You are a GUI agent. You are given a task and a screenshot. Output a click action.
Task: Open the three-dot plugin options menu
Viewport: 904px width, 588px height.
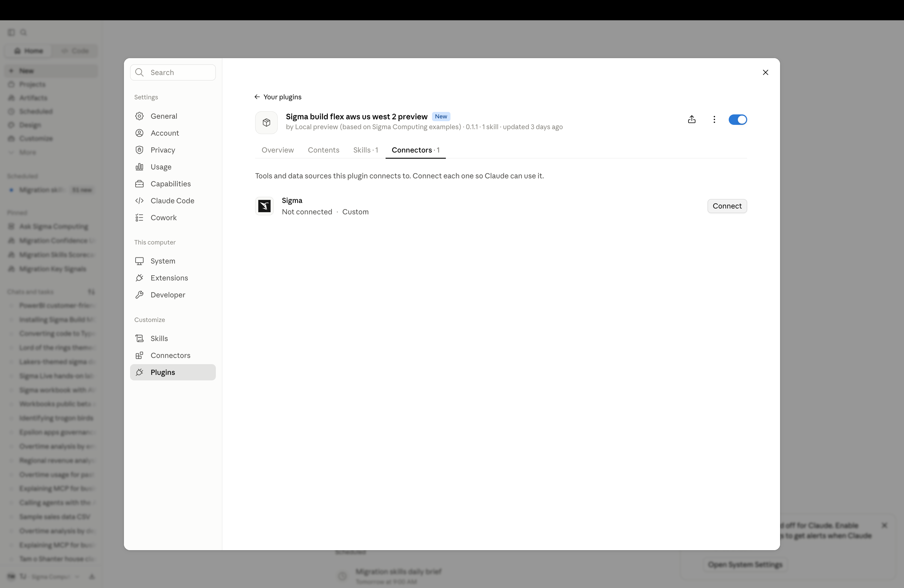(714, 120)
